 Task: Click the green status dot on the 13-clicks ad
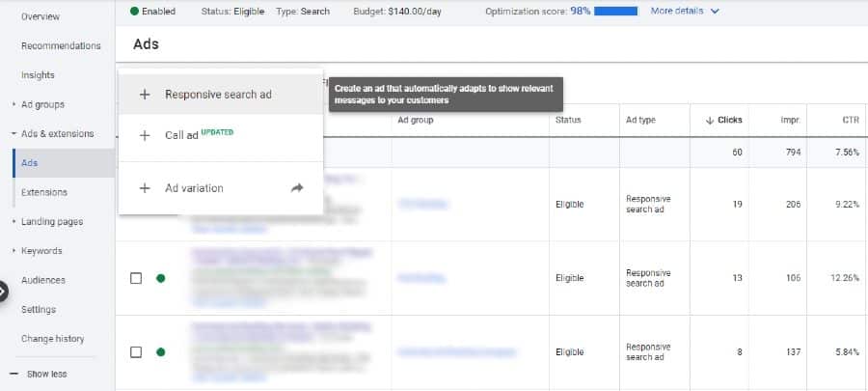(160, 278)
